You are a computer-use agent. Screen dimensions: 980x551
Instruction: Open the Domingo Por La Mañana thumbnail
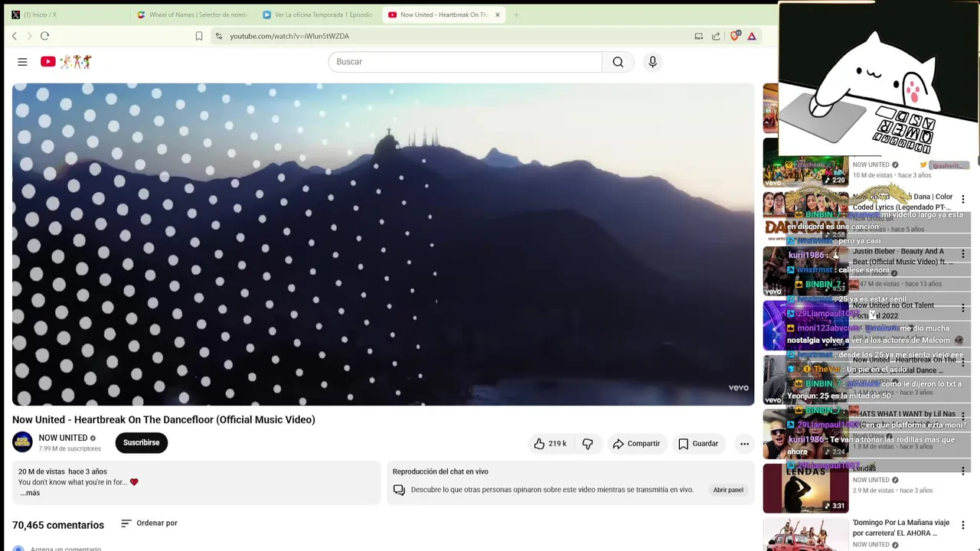click(x=805, y=535)
